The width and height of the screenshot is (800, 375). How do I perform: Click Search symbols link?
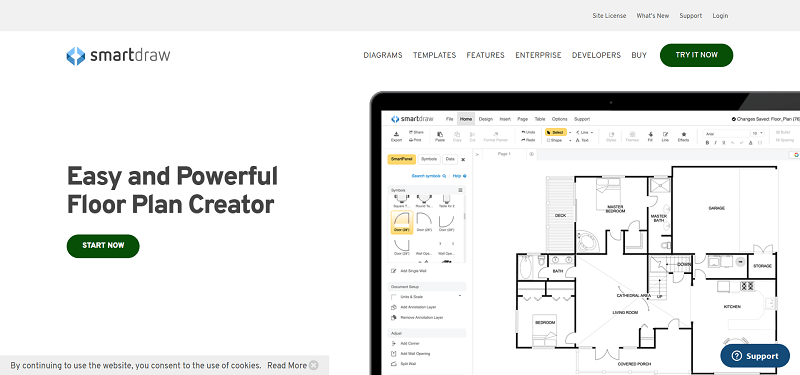pyautogui.click(x=429, y=176)
